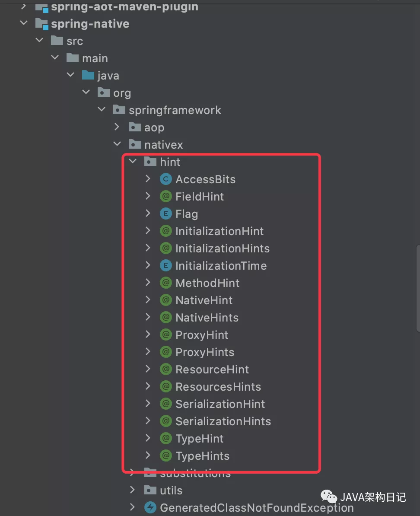Expand the utils package chevron

pyautogui.click(x=132, y=490)
